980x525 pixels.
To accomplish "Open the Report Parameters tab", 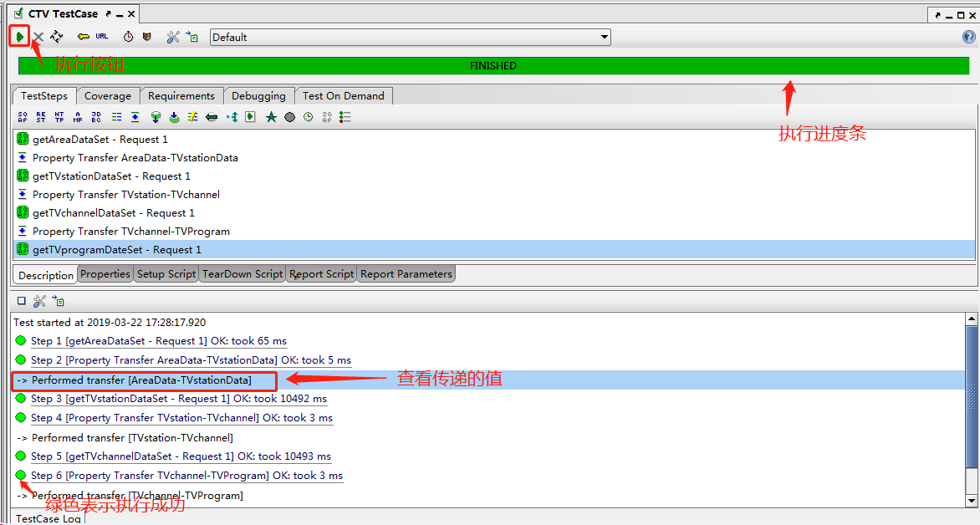I will pyautogui.click(x=406, y=273).
